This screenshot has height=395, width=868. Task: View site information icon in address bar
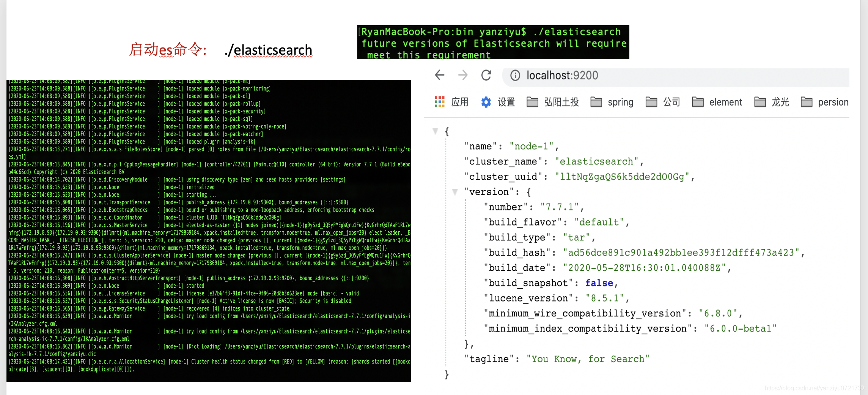coord(515,76)
